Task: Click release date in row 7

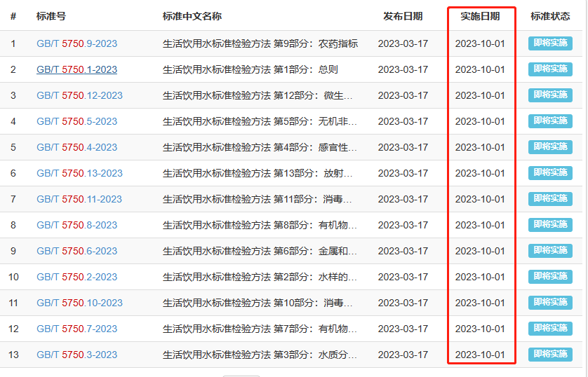Action: click(x=403, y=199)
